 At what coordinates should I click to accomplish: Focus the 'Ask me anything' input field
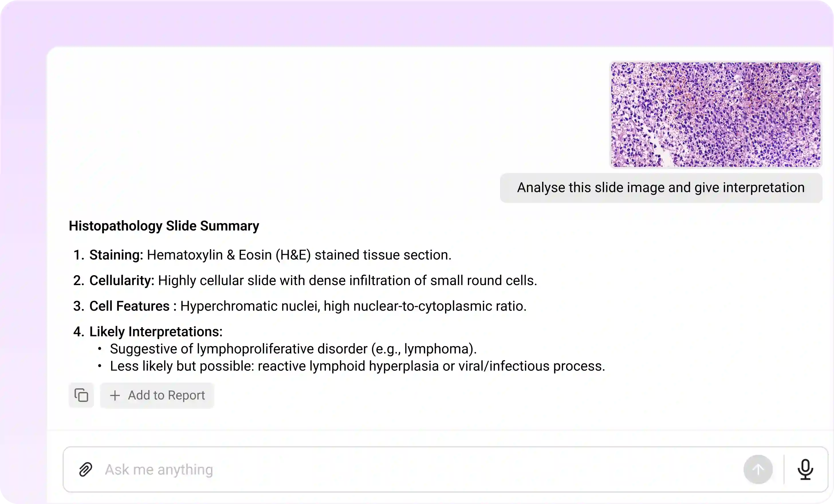click(x=406, y=469)
